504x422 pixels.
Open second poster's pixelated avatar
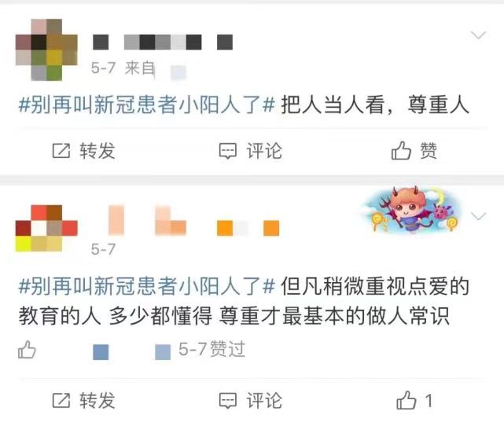(46, 228)
